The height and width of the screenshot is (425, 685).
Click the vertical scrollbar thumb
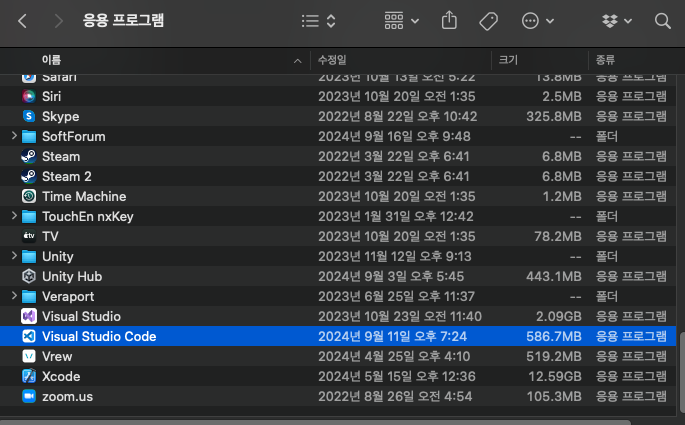(681, 373)
